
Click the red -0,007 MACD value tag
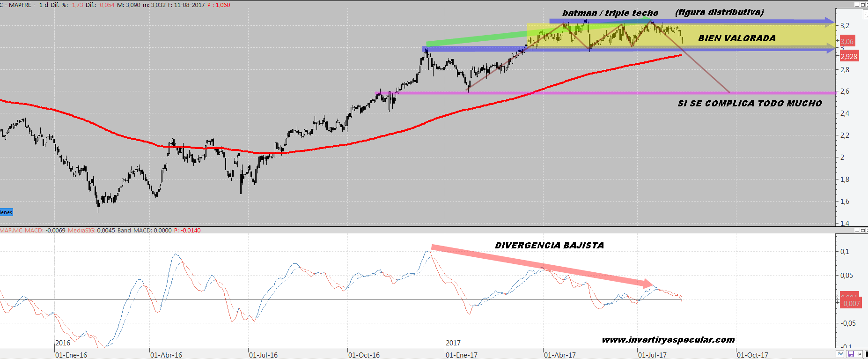click(851, 304)
